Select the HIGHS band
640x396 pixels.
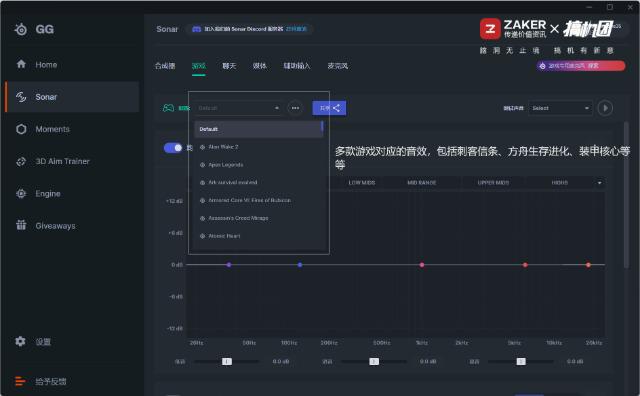(560, 183)
